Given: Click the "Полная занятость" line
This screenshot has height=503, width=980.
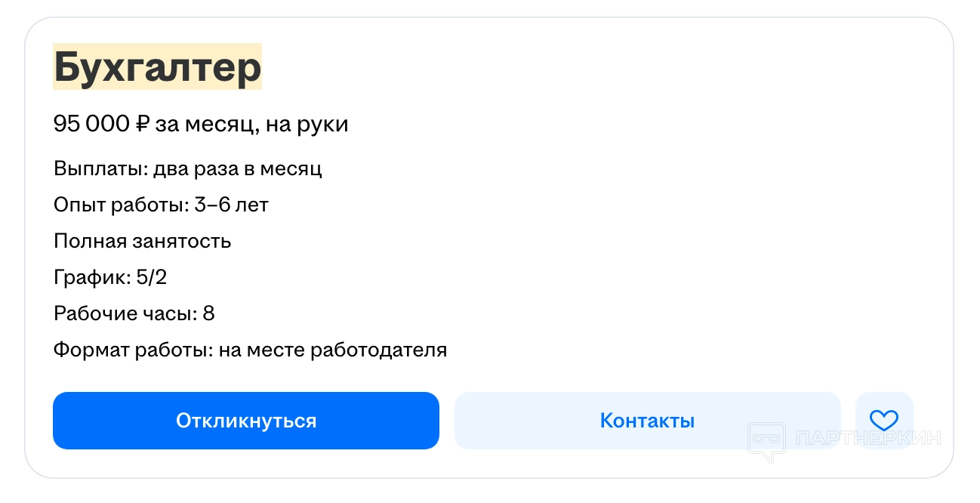Looking at the screenshot, I should coord(142,241).
